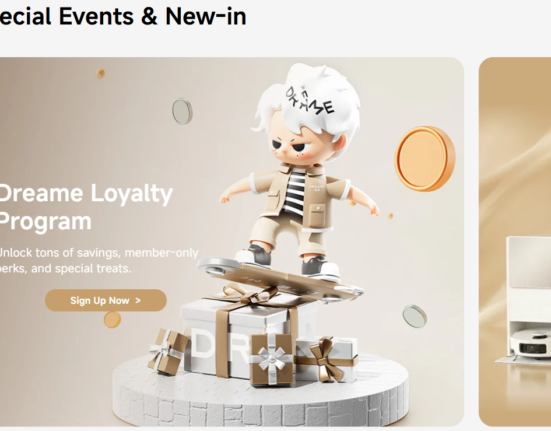Open the Dreame Loyalty Program heading
Screen dimensions: 551x431
85,207
